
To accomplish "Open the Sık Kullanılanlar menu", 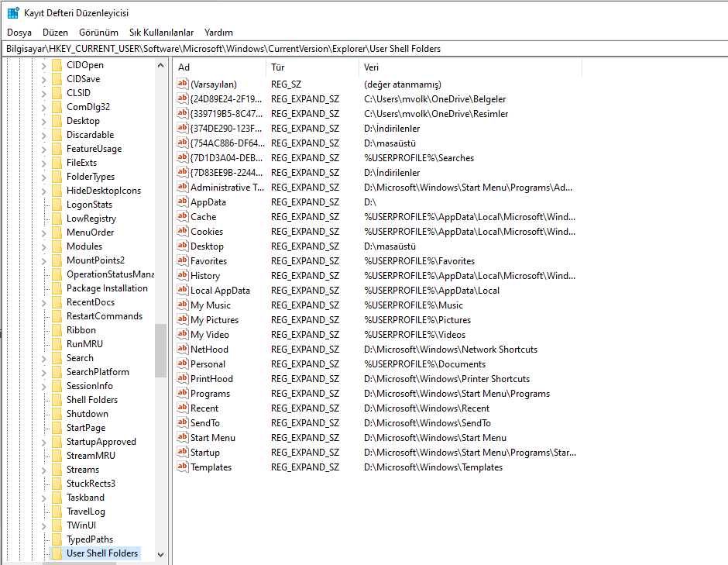I will click(x=161, y=32).
